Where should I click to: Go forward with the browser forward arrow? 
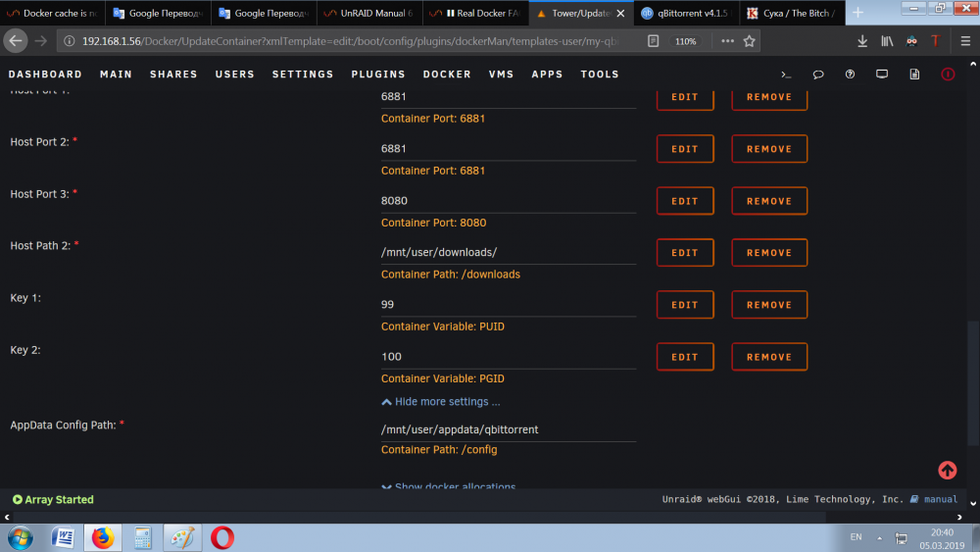[40, 41]
